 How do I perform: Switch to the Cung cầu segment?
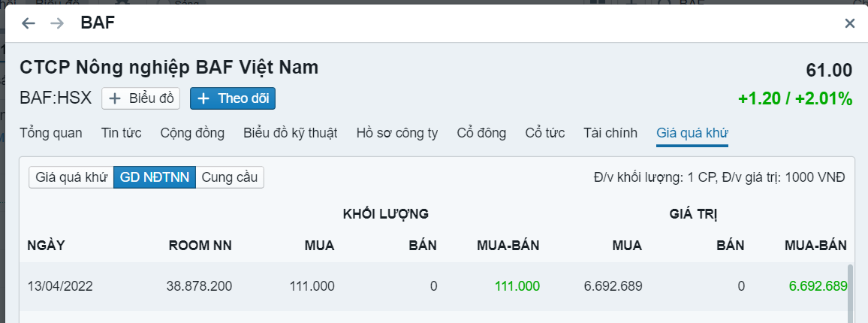(230, 177)
